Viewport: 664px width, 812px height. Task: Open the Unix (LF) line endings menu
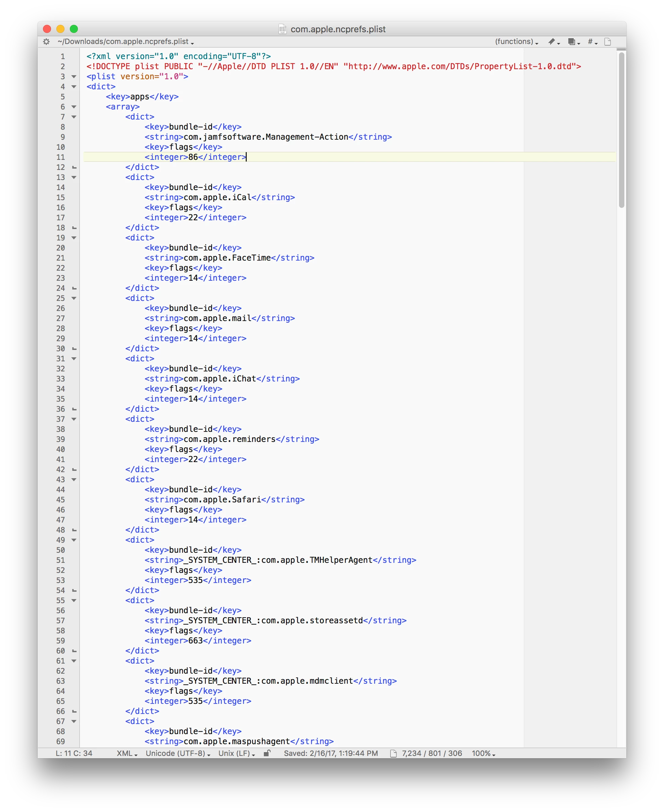pos(236,753)
